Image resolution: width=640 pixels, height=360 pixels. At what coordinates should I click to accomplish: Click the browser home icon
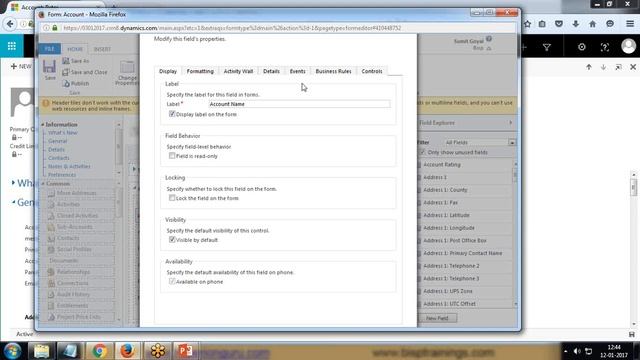tap(592, 24)
